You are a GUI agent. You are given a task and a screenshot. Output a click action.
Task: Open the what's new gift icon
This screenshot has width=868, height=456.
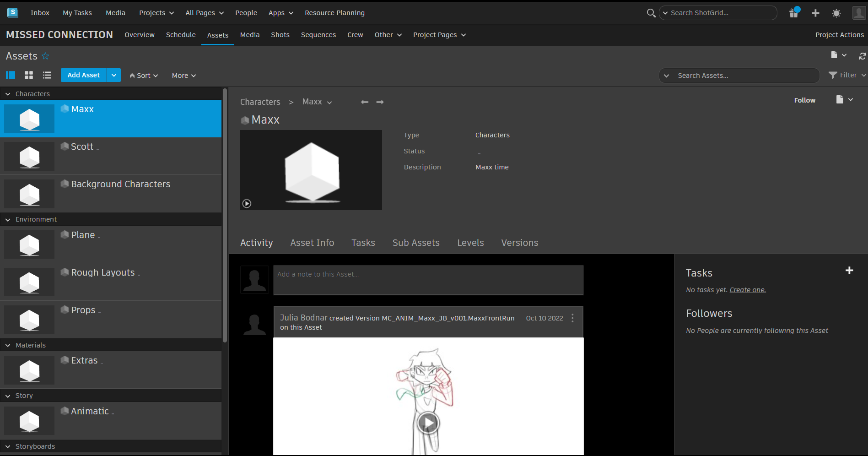tap(794, 13)
